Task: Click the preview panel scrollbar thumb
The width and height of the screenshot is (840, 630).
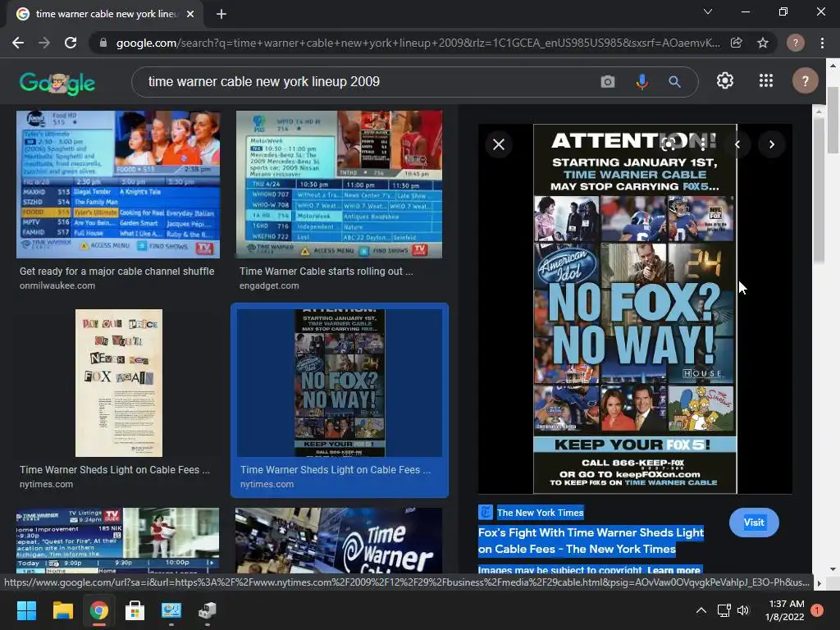Action: (818, 190)
